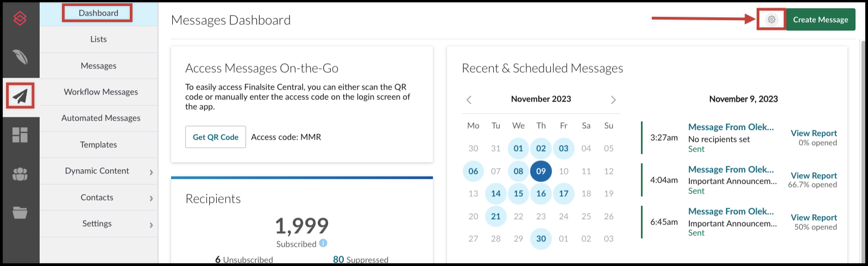View Report for the 3:27am message

[x=814, y=133]
